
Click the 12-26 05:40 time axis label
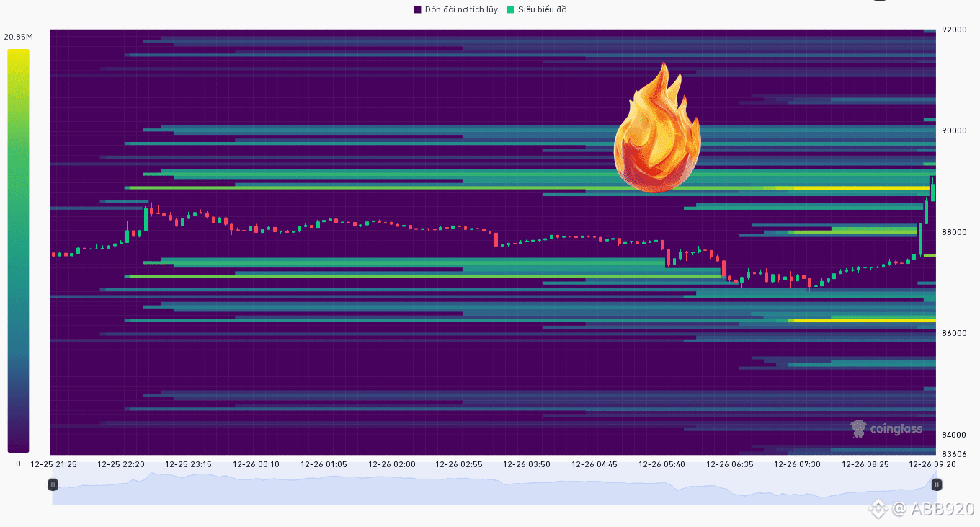coord(662,464)
